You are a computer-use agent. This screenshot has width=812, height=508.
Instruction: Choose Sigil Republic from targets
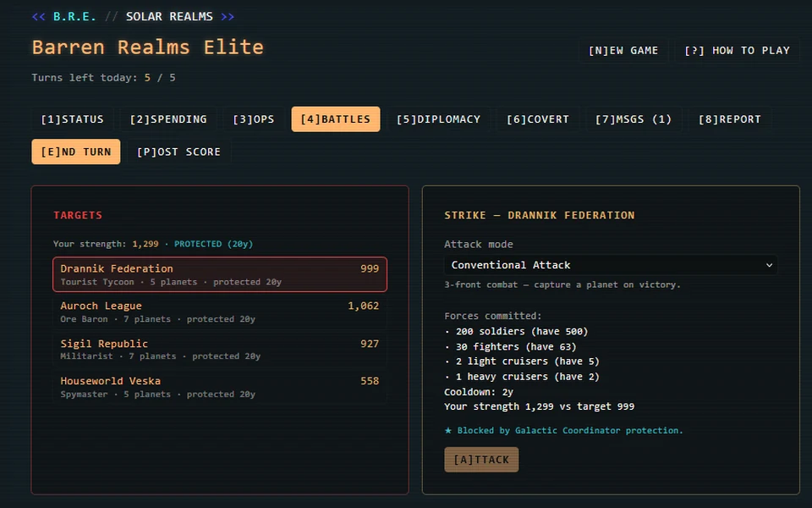220,349
